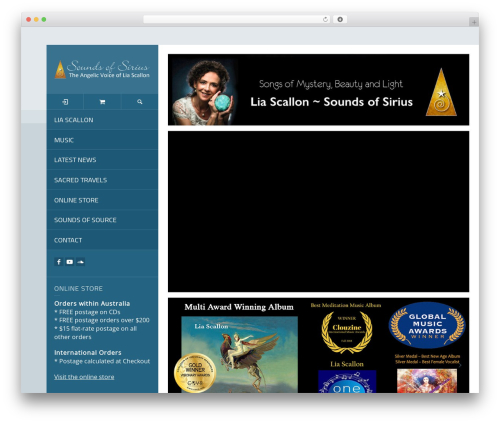
Task: Click the 'ONLINE STORE' widget heading
Action: pos(78,289)
